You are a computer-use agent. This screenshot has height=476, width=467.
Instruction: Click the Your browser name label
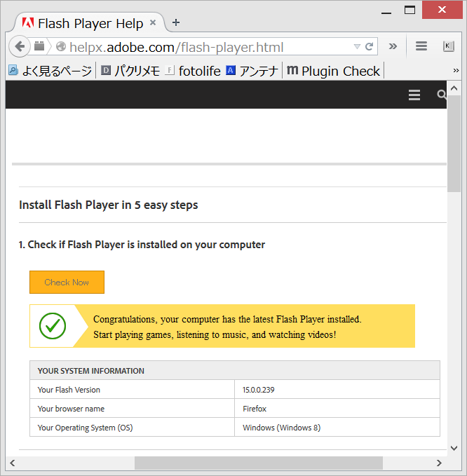pos(71,409)
